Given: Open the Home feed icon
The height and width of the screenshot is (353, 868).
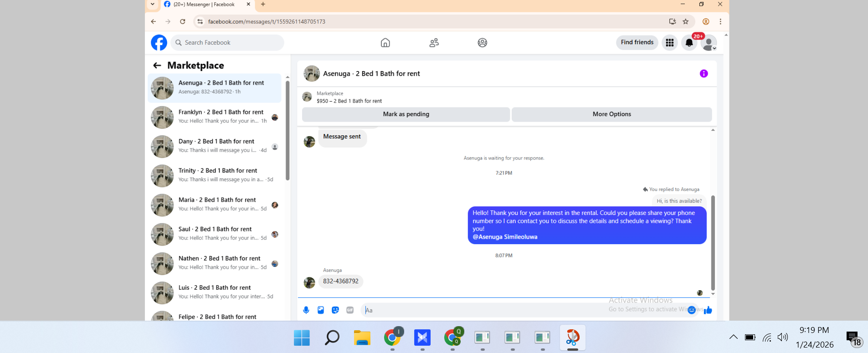Looking at the screenshot, I should coord(385,43).
